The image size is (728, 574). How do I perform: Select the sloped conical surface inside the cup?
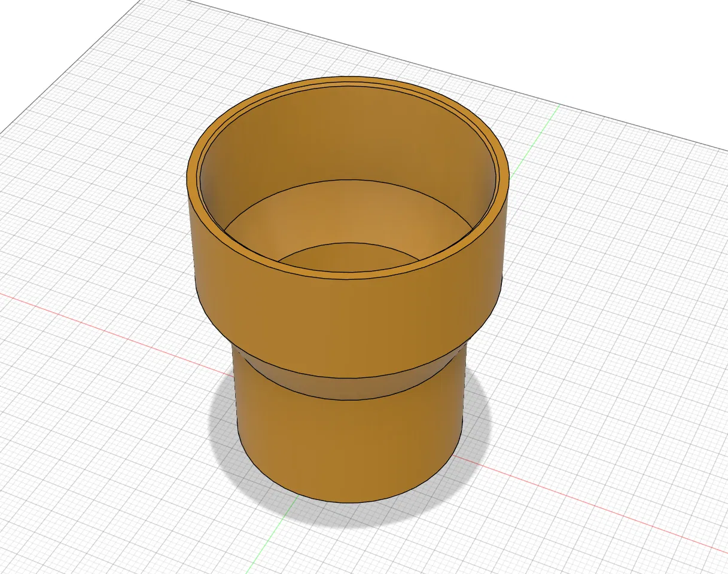(350, 210)
